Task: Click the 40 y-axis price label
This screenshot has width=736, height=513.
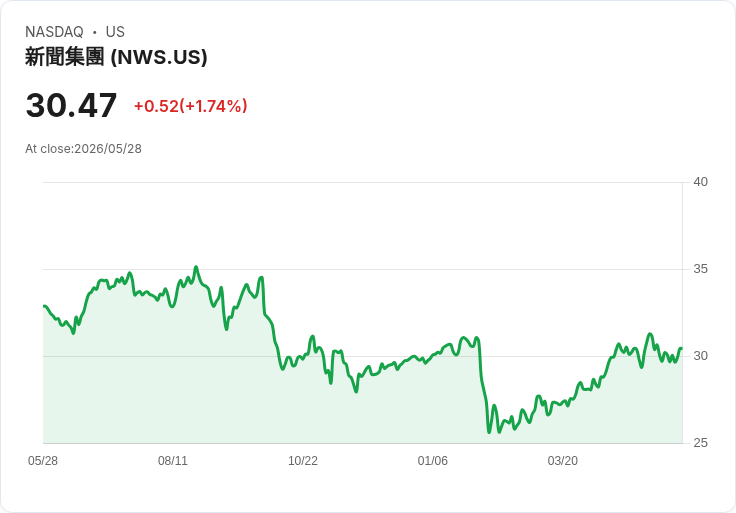Action: pos(700,182)
